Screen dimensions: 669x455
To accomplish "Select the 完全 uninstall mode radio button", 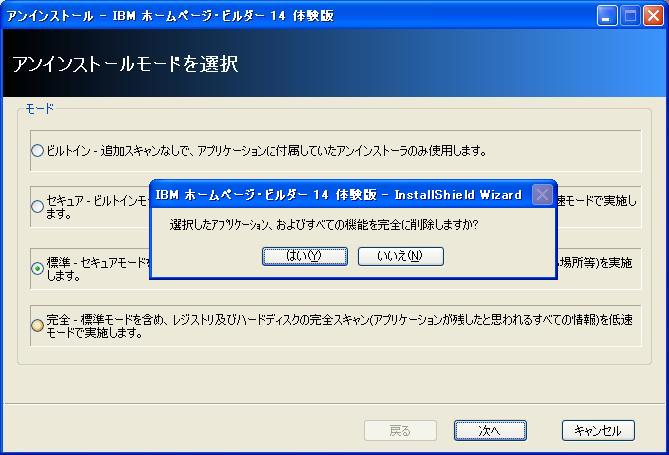I will click(38, 326).
